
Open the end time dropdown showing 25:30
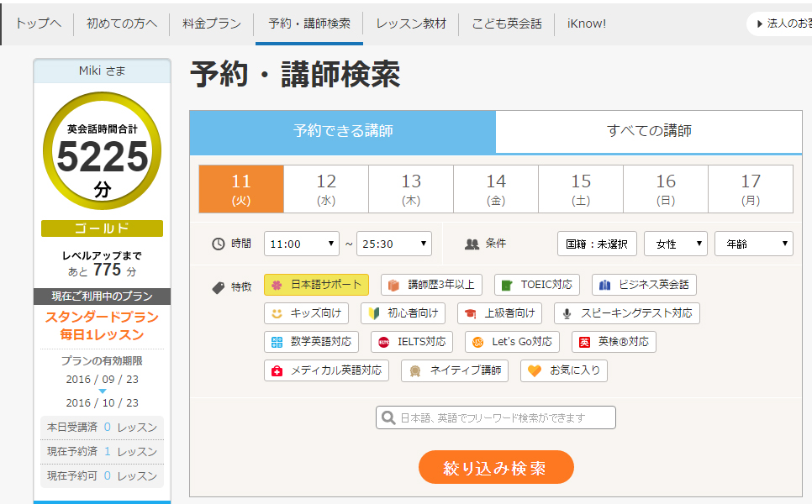pos(393,244)
